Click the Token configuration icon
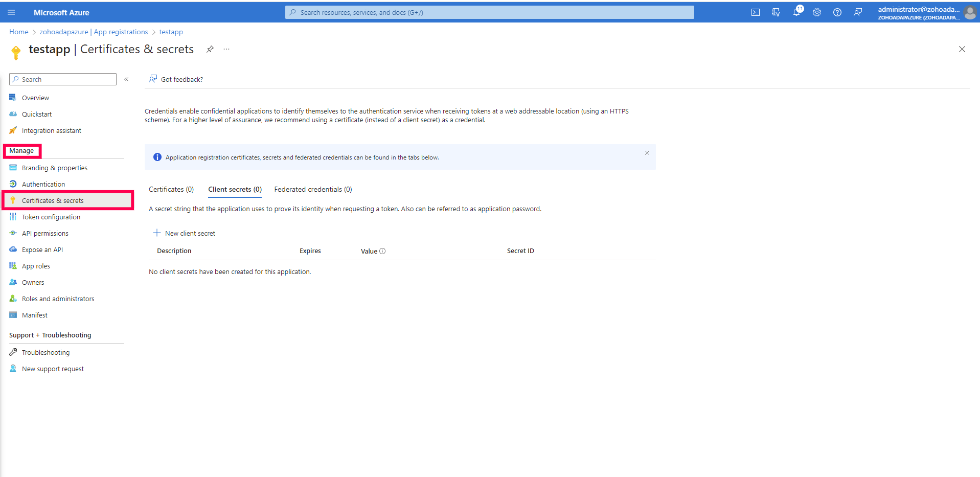980x477 pixels. pyautogui.click(x=13, y=216)
